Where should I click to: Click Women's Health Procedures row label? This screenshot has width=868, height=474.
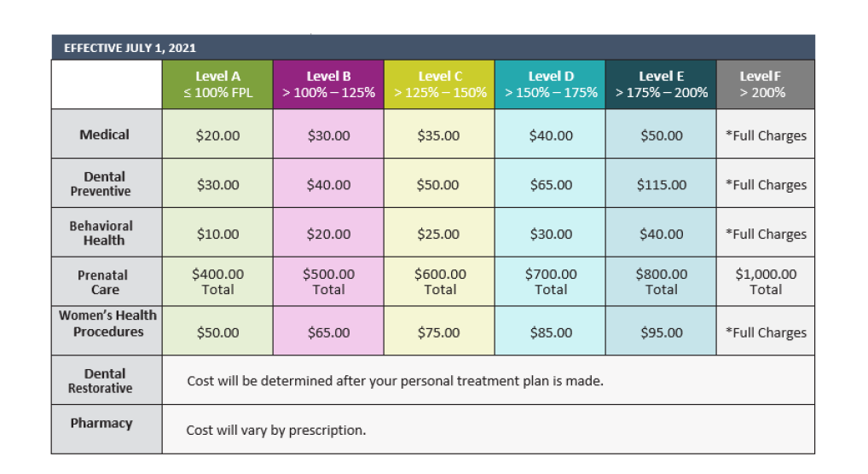point(107,331)
